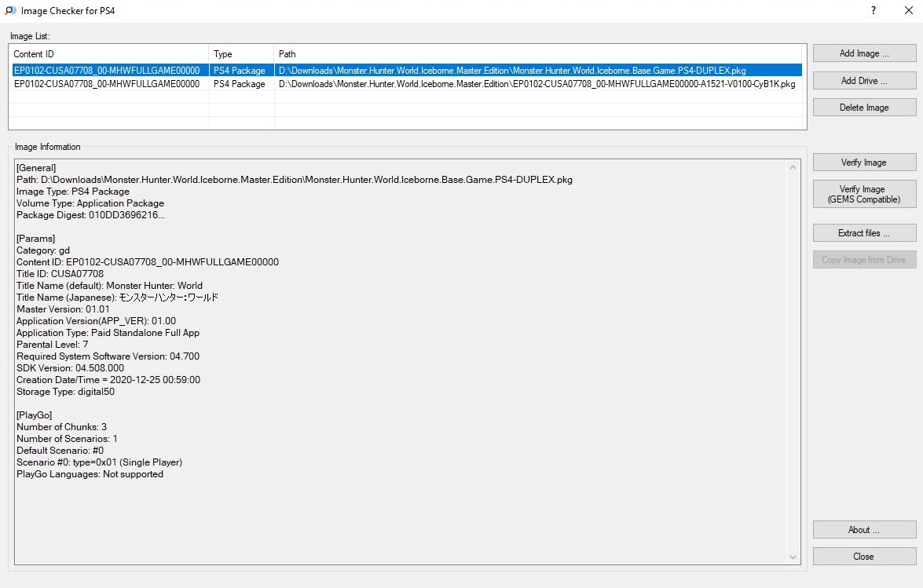This screenshot has height=588, width=923.
Task: Click the Image Checker app icon in title bar
Action: 10,10
